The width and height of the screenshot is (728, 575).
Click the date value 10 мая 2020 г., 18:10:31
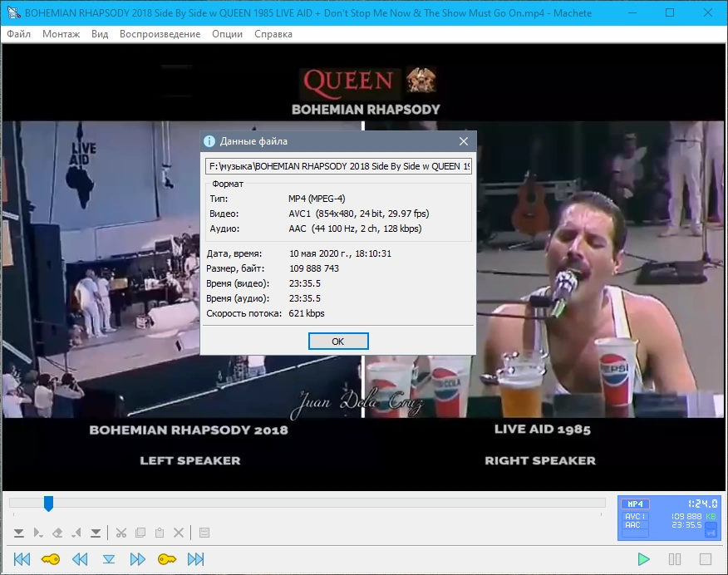pyautogui.click(x=341, y=253)
